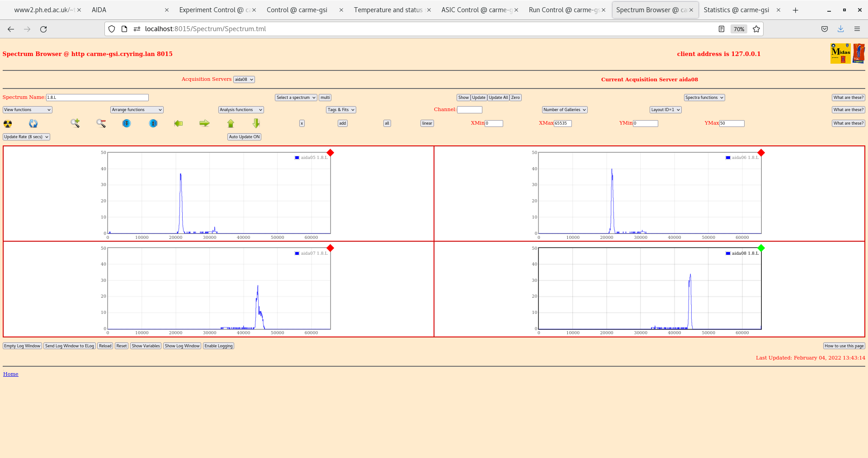The width and height of the screenshot is (868, 458).
Task: Open the Layout ID=1 dropdown
Action: tap(665, 110)
